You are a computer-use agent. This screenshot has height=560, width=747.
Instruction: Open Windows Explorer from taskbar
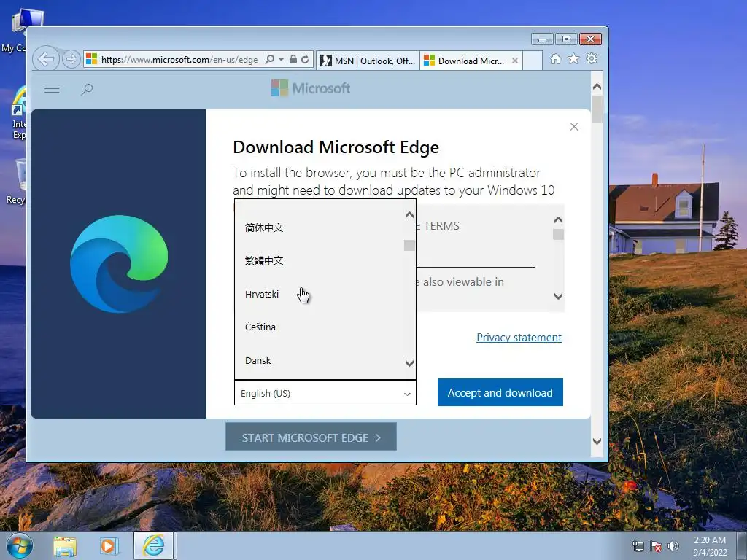click(x=65, y=546)
